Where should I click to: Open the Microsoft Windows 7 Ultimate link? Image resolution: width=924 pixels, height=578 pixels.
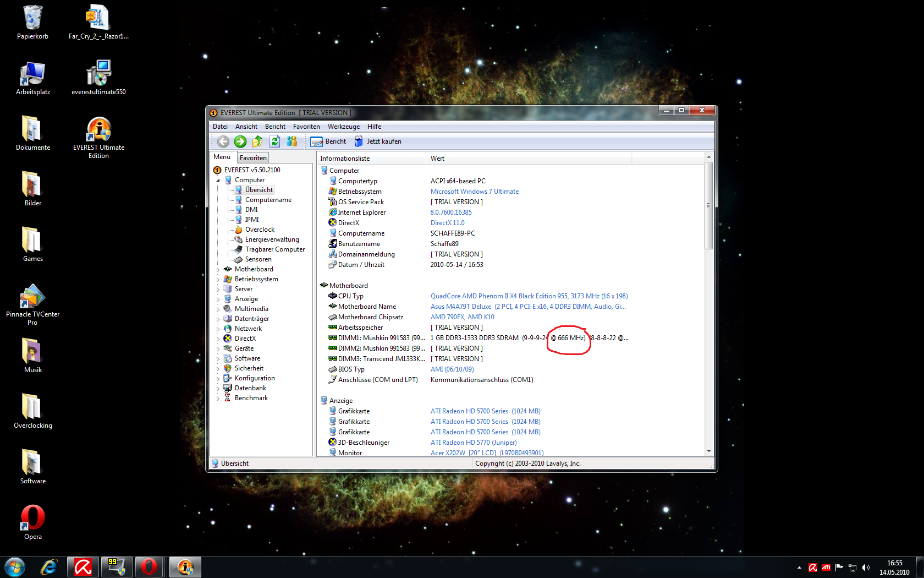[x=475, y=192]
